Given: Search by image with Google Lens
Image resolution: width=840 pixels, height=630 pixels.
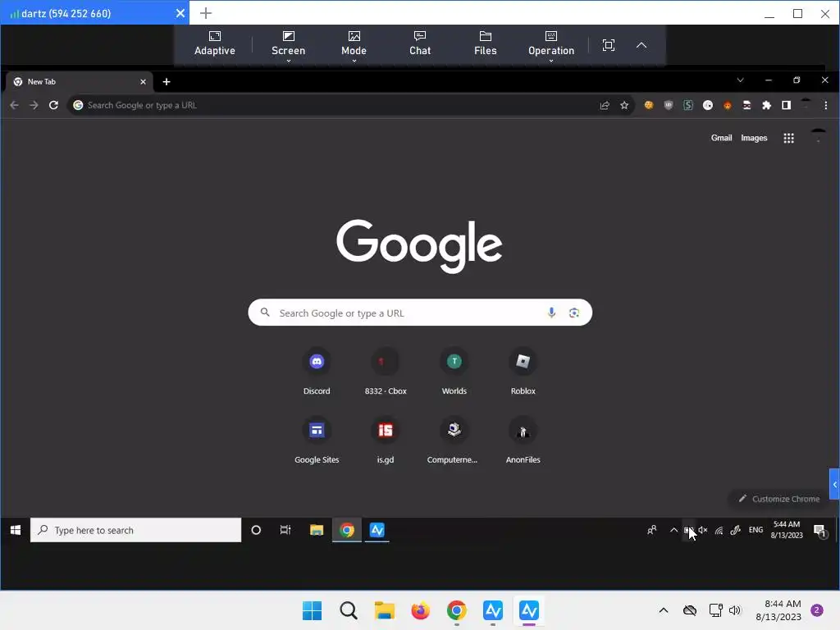Looking at the screenshot, I should 573,313.
